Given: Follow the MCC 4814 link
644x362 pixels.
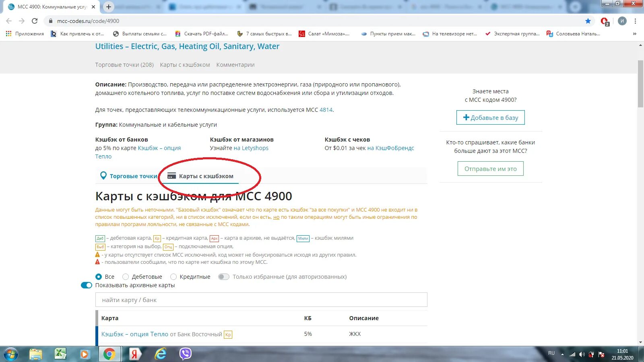Looking at the screenshot, I should click(x=326, y=110).
